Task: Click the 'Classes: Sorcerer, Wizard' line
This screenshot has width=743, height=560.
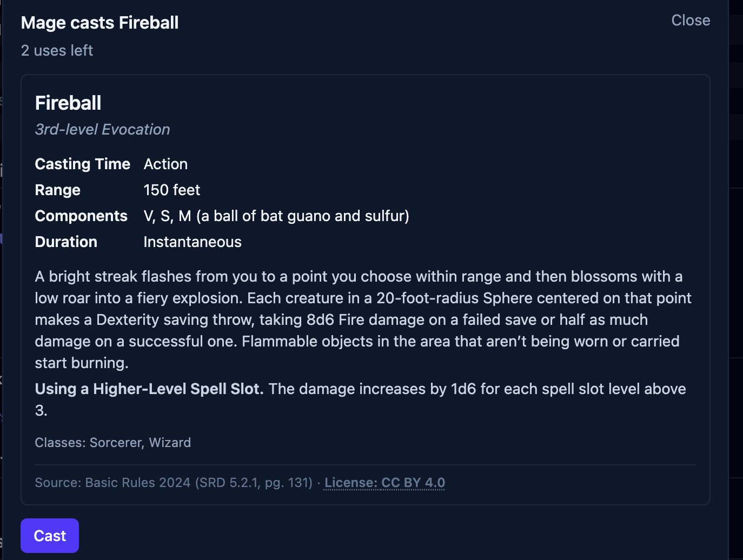Action: pyautogui.click(x=113, y=443)
